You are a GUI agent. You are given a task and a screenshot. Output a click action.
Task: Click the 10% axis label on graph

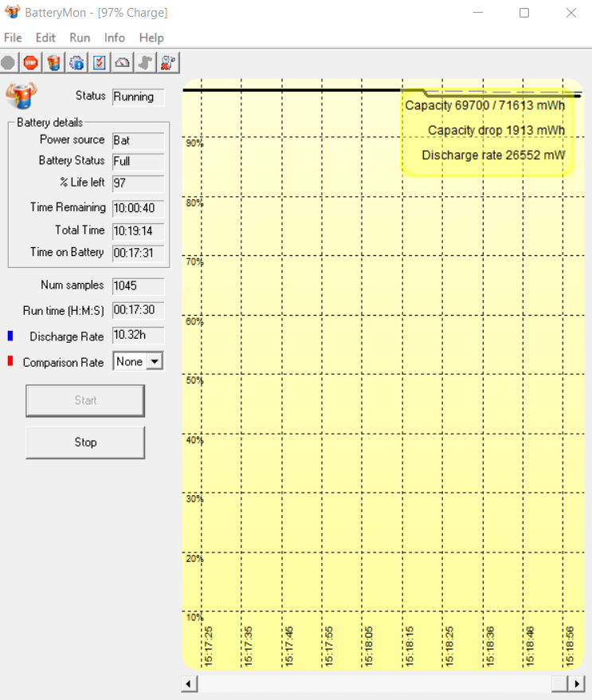(194, 618)
